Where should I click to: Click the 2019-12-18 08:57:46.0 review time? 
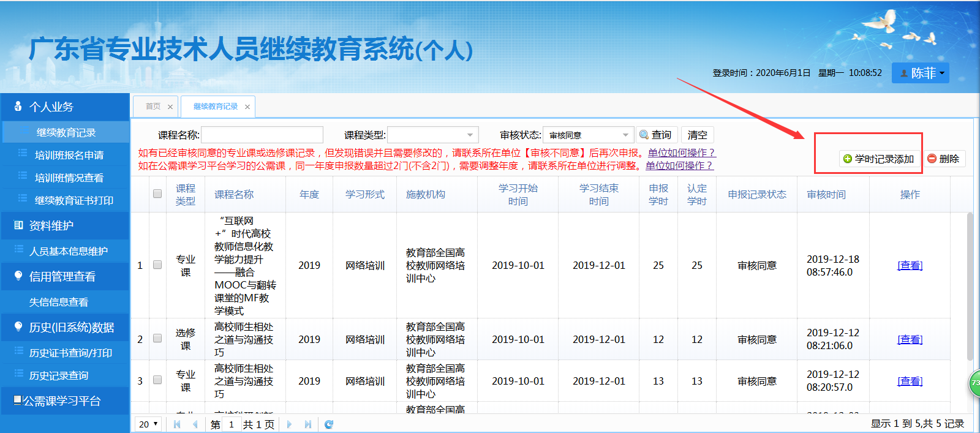click(x=833, y=265)
